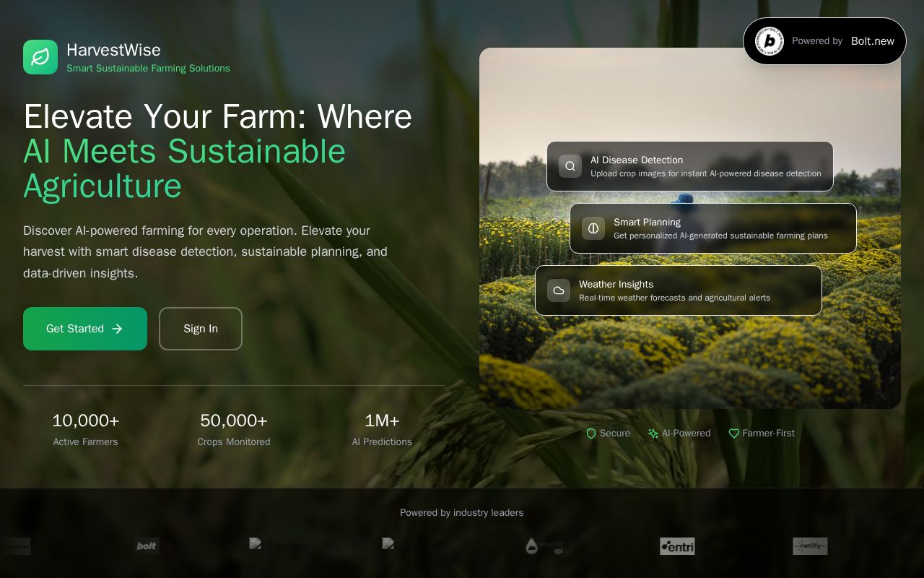Screen dimensions: 924x578
Task: Click the netlify partner logo
Action: [x=810, y=546]
